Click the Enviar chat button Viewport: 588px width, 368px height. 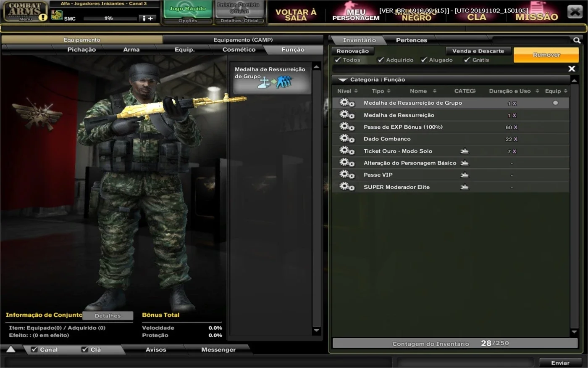560,363
